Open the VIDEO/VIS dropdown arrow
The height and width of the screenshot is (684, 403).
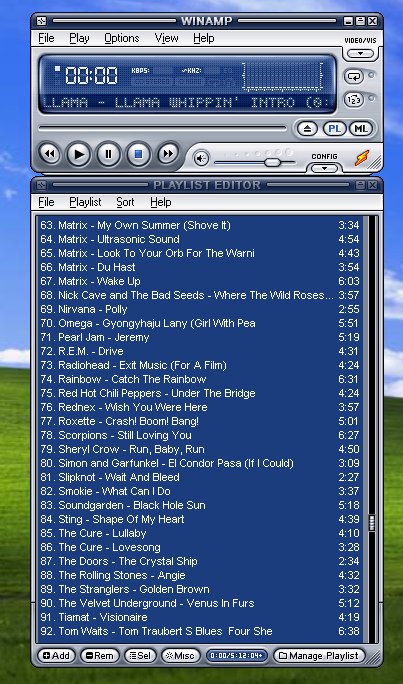coord(360,54)
